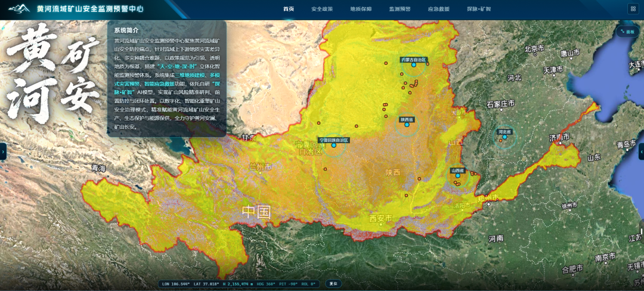The height and width of the screenshot is (291, 644).
Task: Click the HDG 360° heading readout
Action: pos(266,284)
